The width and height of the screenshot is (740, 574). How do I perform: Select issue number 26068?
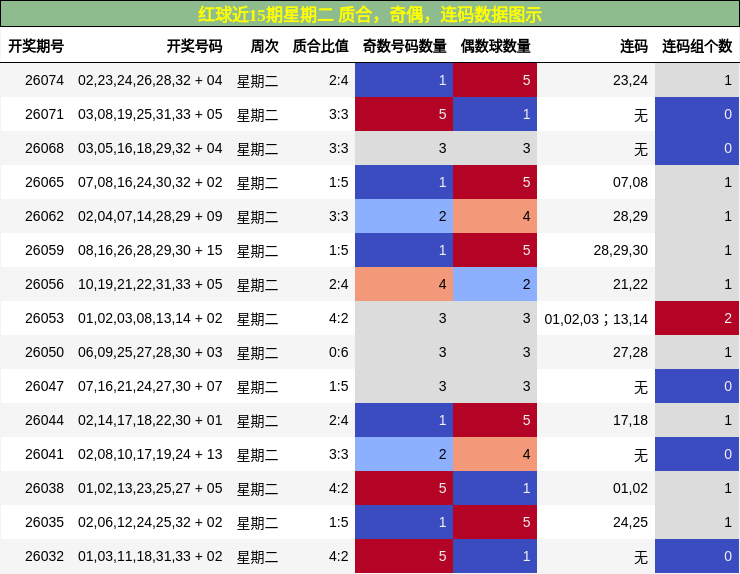point(44,148)
